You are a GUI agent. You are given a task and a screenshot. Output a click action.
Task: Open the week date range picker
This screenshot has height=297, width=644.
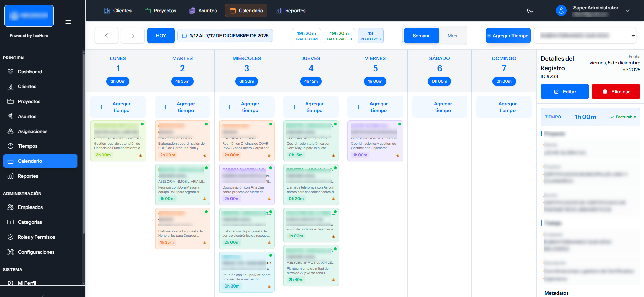225,36
